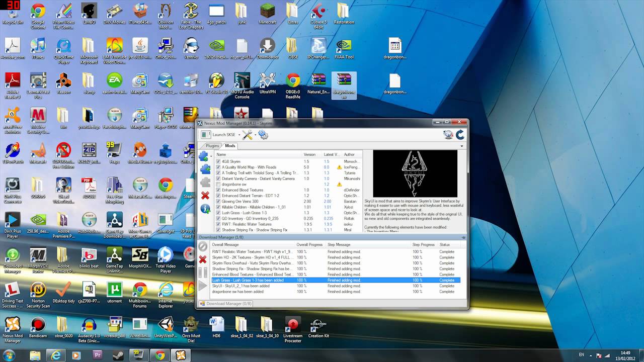The image size is (644, 362).
Task: Click the activate mod puzzle-piece icon
Action: click(205, 169)
